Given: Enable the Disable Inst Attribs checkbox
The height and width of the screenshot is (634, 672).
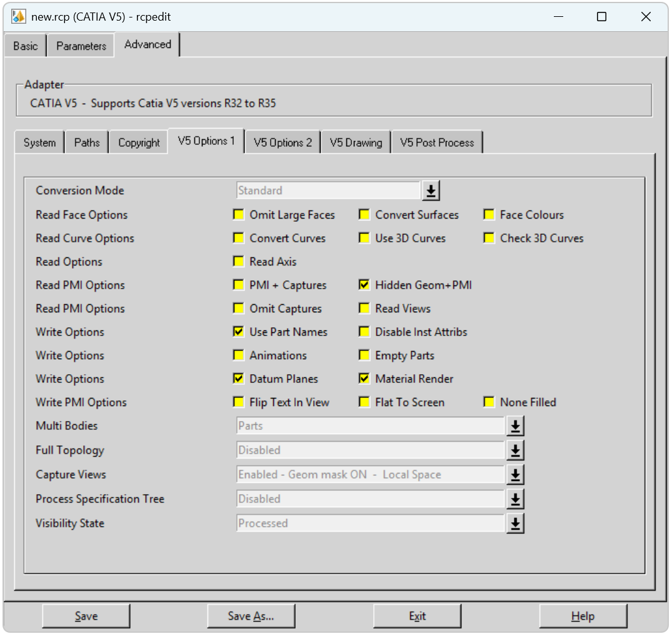Looking at the screenshot, I should tap(364, 332).
